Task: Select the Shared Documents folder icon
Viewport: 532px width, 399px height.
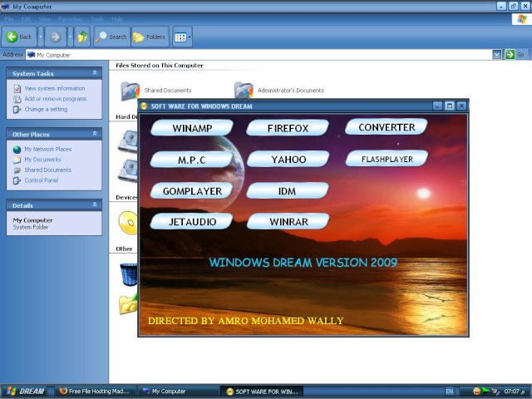Action: pos(130,91)
